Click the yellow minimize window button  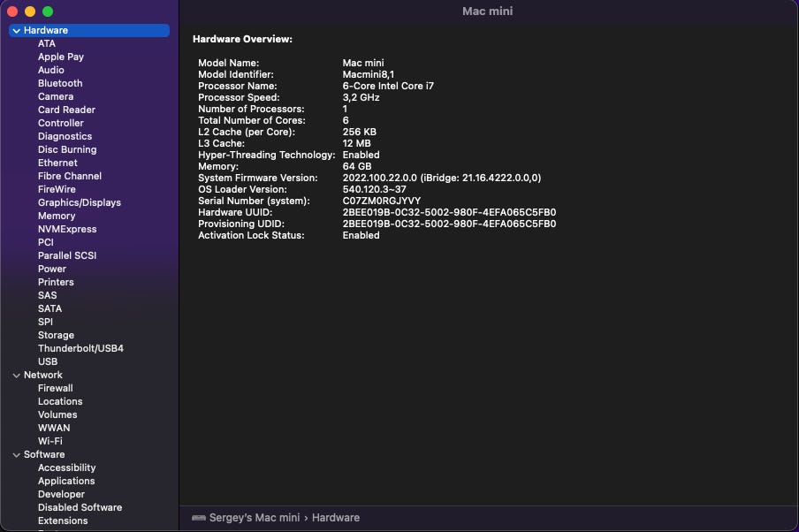pyautogui.click(x=30, y=11)
